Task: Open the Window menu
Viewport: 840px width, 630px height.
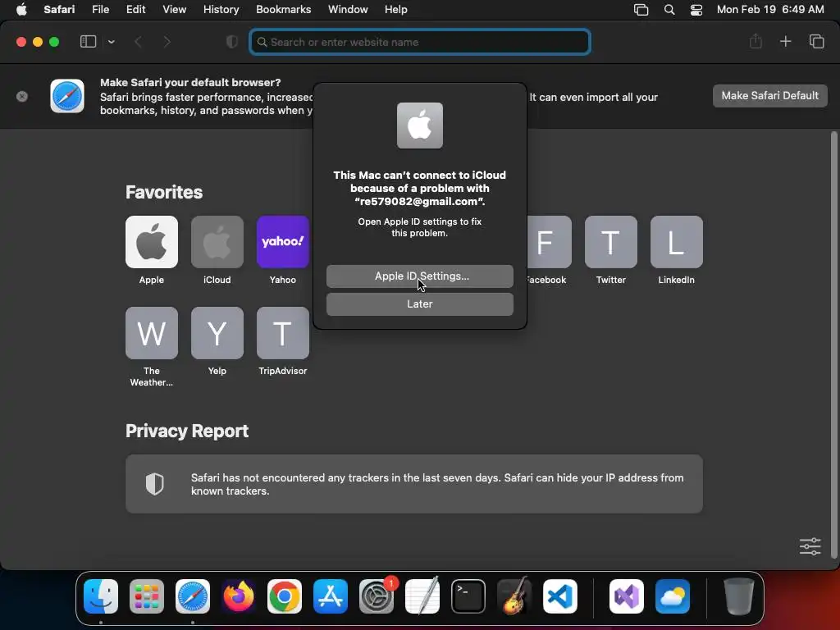Action: (x=348, y=9)
